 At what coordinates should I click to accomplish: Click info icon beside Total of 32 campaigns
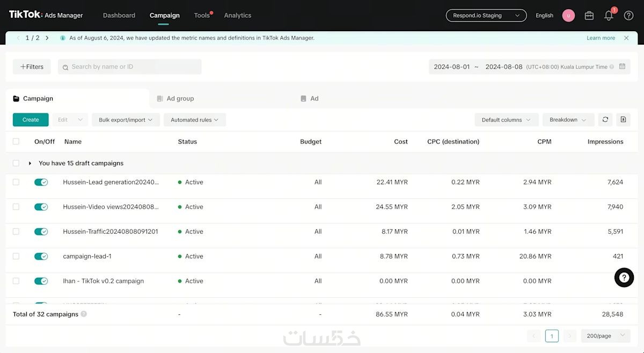coord(84,314)
